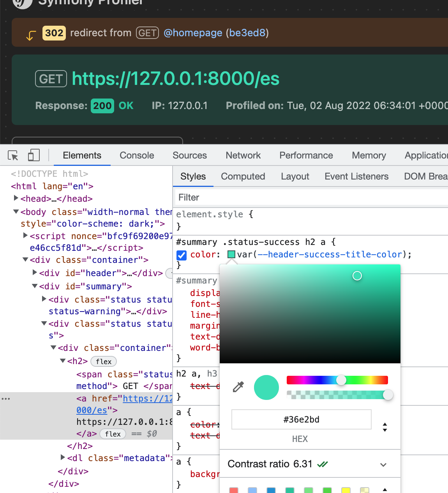Open the Application tab
Image resolution: width=448 pixels, height=493 pixels.
click(x=426, y=155)
